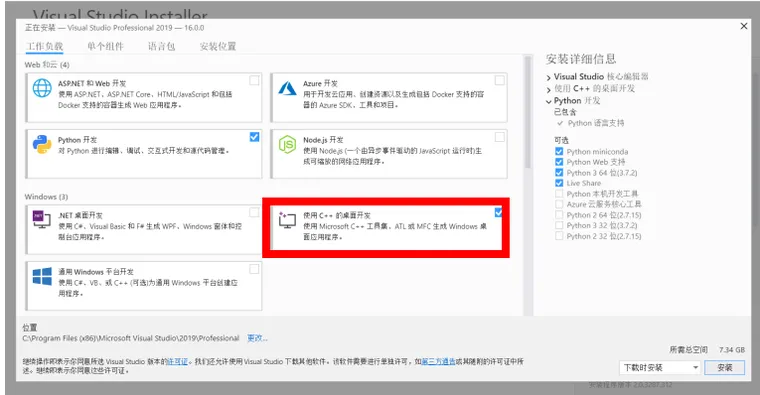
Task: Click the Python development snake icon
Action: [42, 144]
